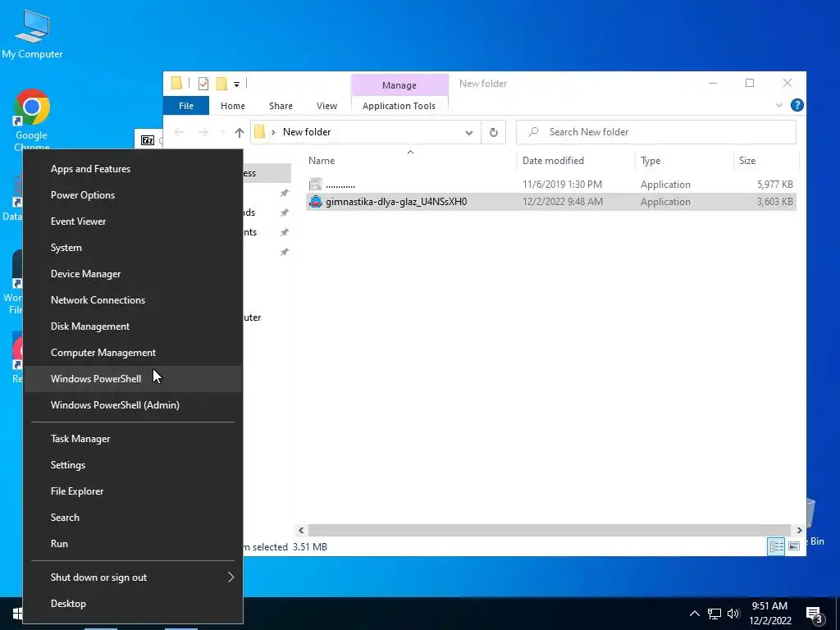Click the folder icon in address bar
Viewport: 840px width, 630px height.
(x=260, y=132)
